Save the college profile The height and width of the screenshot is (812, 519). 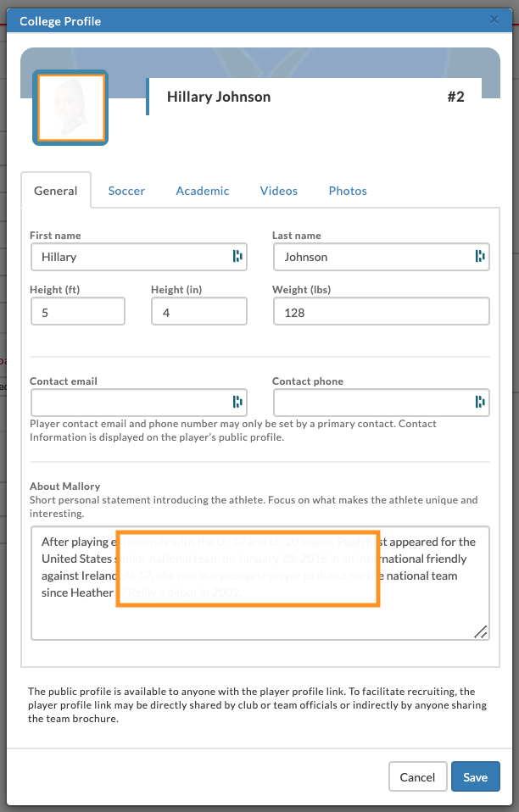click(x=476, y=776)
